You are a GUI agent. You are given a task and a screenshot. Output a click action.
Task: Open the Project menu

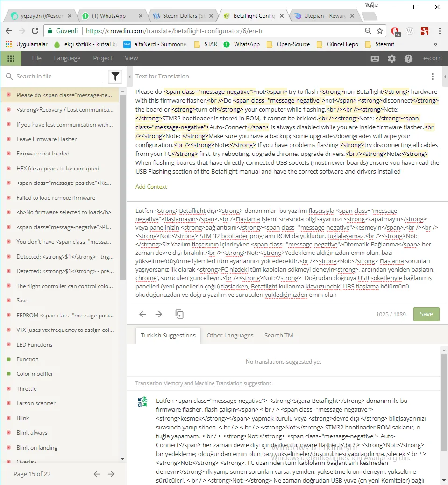click(102, 58)
